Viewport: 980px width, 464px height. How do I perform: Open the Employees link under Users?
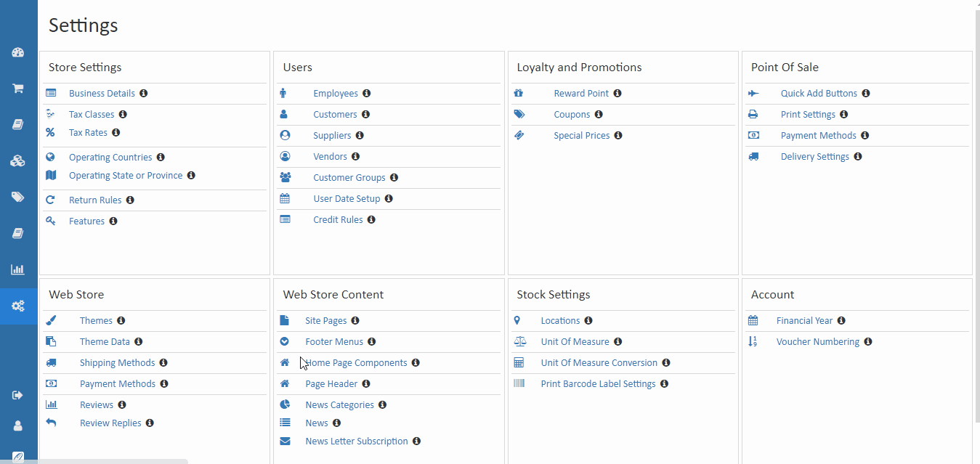point(336,94)
